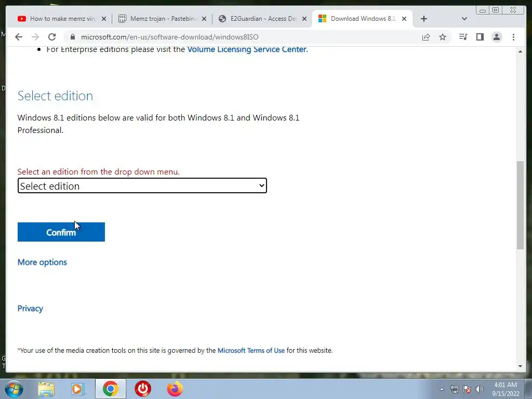Open the network tray icon

tap(454, 389)
